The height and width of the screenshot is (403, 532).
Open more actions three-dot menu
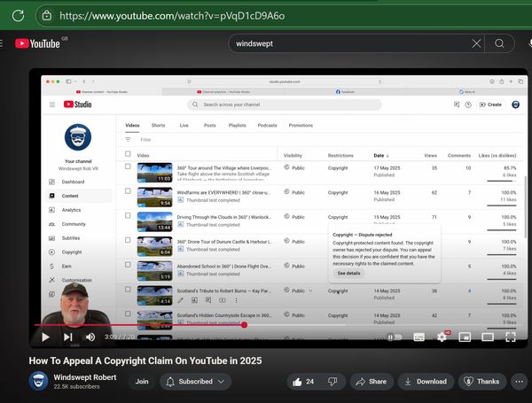pyautogui.click(x=519, y=382)
